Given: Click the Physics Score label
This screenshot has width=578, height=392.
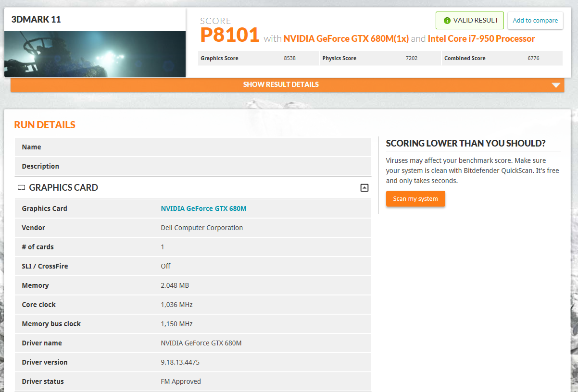Looking at the screenshot, I should [x=339, y=58].
